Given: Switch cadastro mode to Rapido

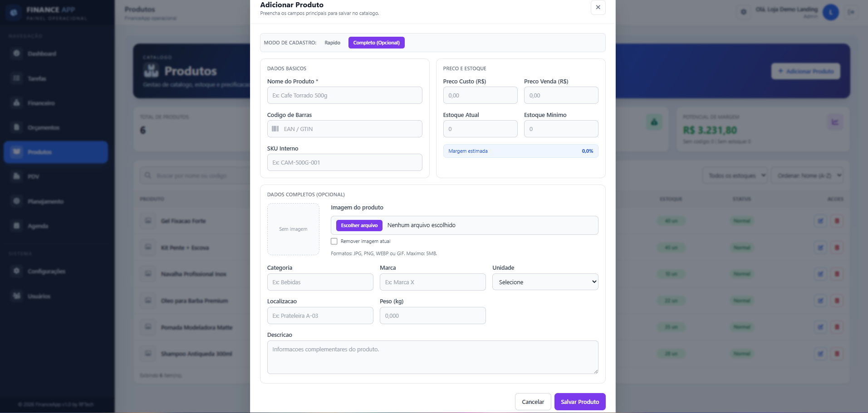Looking at the screenshot, I should (x=332, y=43).
